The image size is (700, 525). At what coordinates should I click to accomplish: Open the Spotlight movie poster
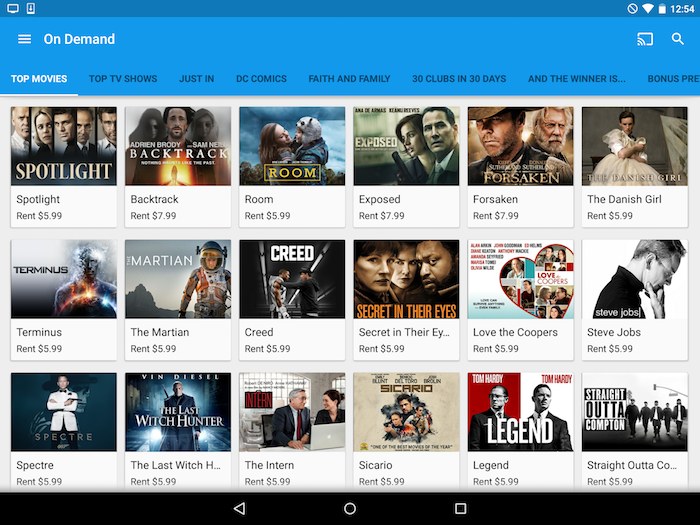64,146
